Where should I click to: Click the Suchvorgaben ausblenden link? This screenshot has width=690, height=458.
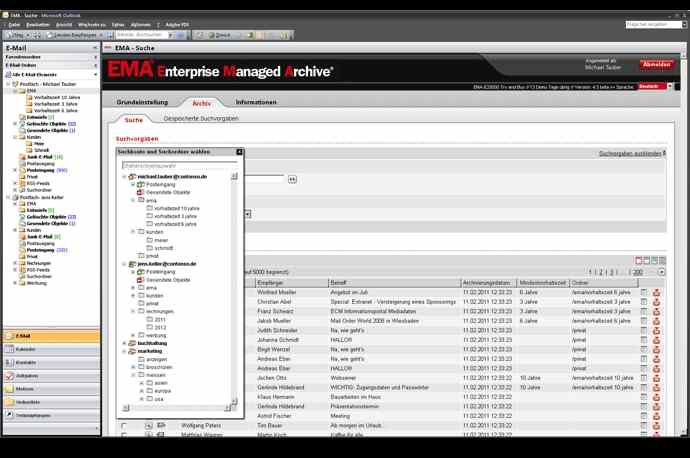(x=630, y=154)
